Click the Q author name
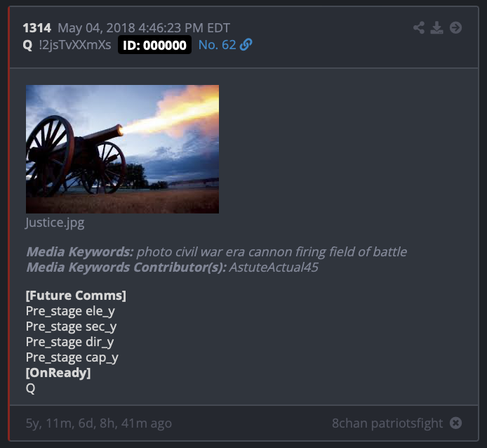 point(27,45)
